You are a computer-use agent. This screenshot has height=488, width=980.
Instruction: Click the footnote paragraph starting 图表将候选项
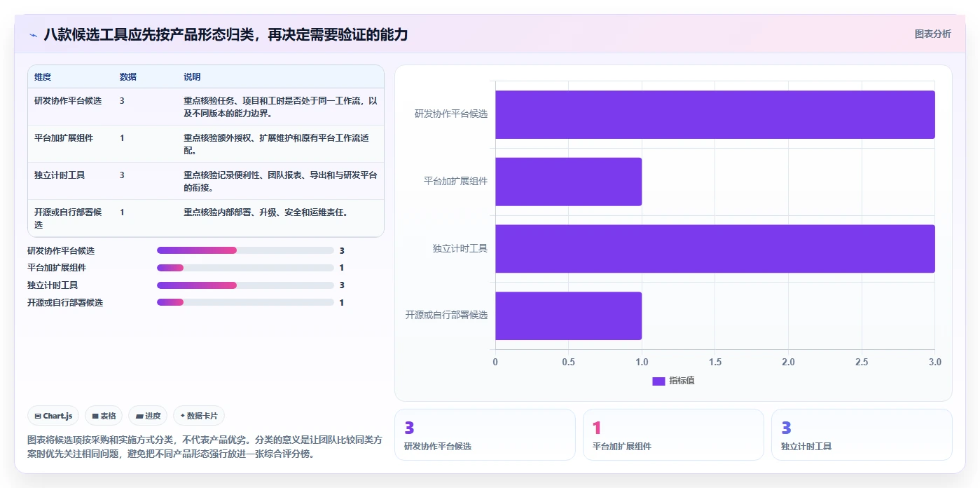click(x=205, y=447)
